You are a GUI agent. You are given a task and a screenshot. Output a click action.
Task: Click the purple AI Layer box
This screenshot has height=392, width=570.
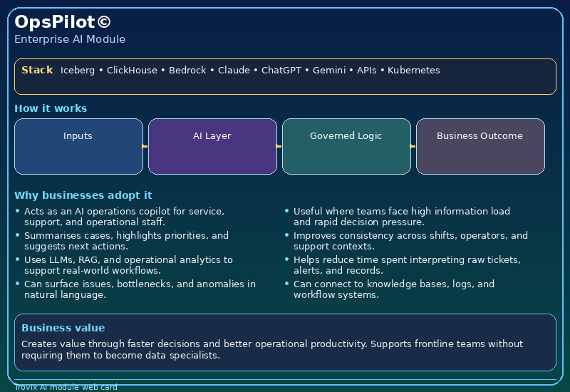point(212,146)
